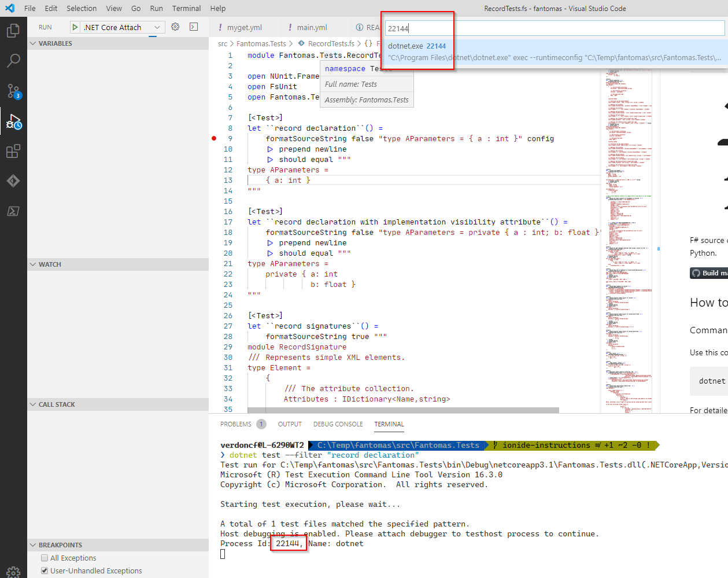Collapse the BREAKPOINTS section
This screenshot has height=578, width=728.
click(118, 545)
